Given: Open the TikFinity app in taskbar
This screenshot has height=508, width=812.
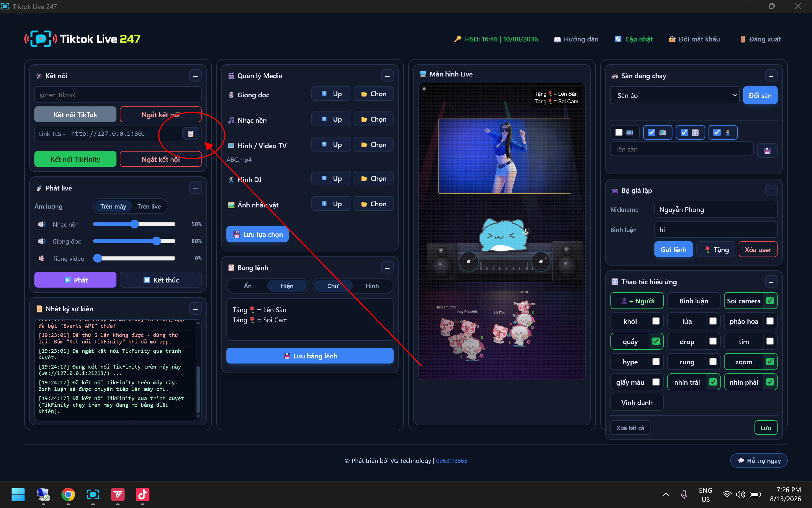Looking at the screenshot, I should click(x=118, y=494).
